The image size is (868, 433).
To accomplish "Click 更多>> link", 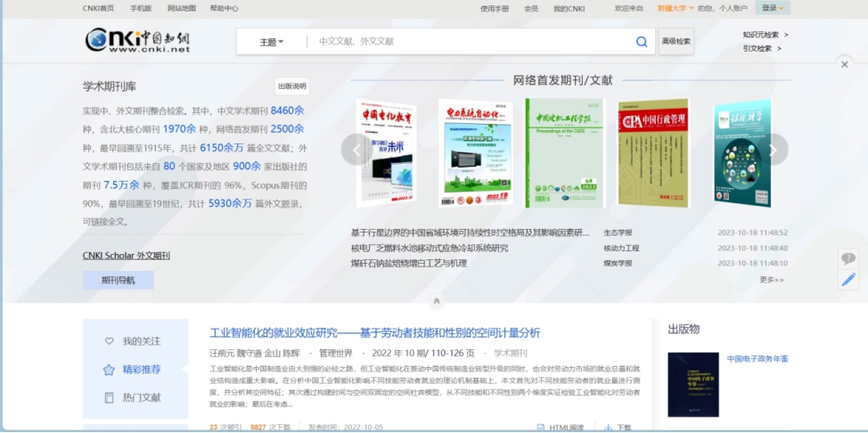I will (772, 280).
